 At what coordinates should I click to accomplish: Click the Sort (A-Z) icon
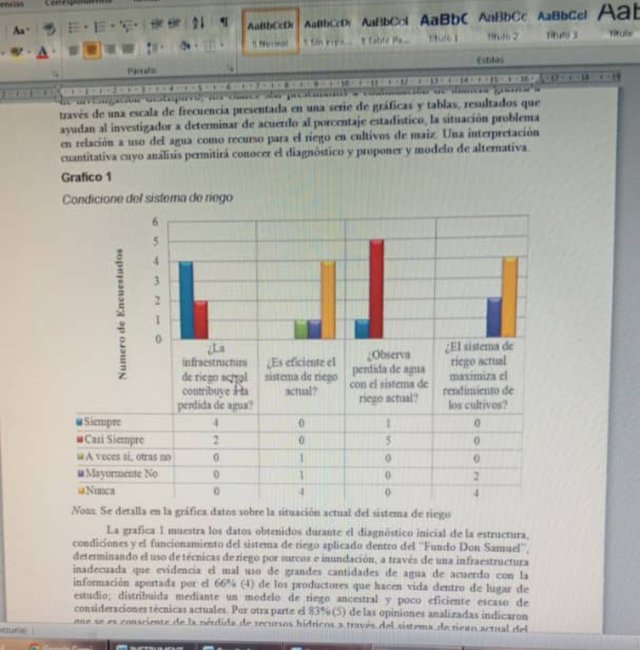199,23
